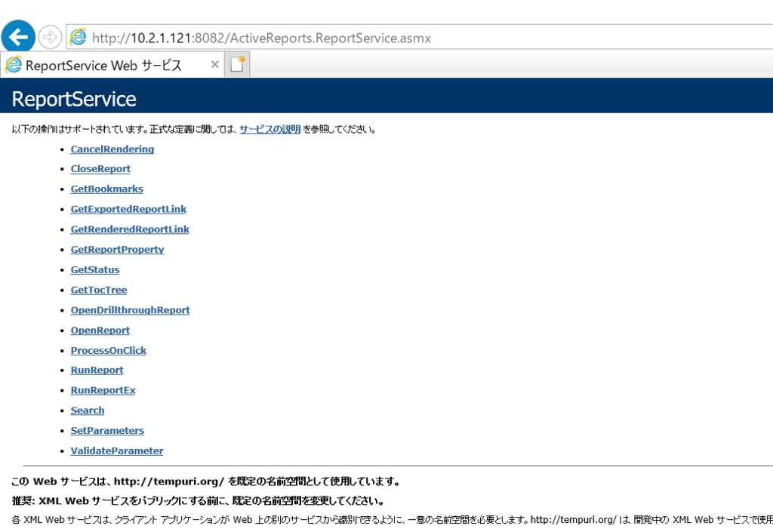Open the OpenDrillthroughReport operation link
The height and width of the screenshot is (532, 773).
(x=130, y=310)
